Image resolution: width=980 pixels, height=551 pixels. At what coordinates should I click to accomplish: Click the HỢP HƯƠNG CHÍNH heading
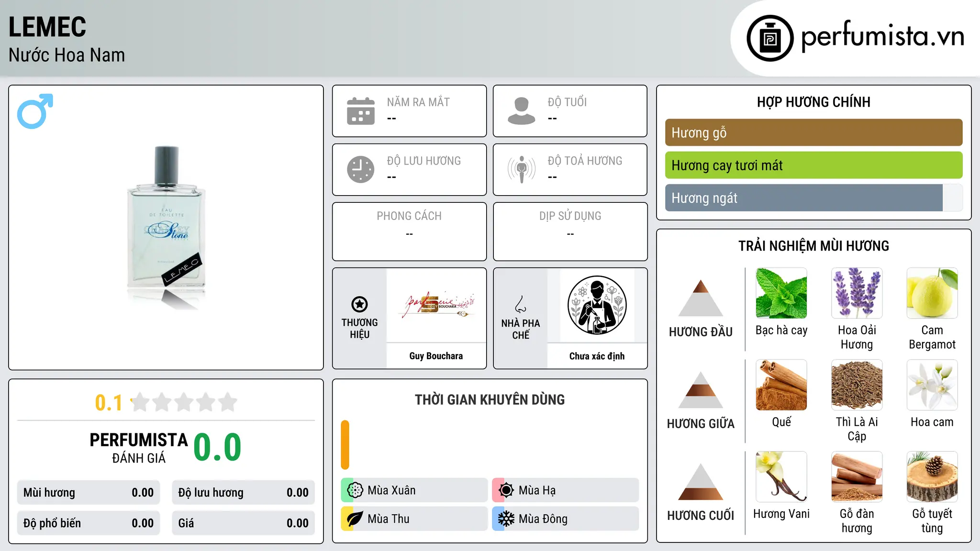click(x=813, y=102)
